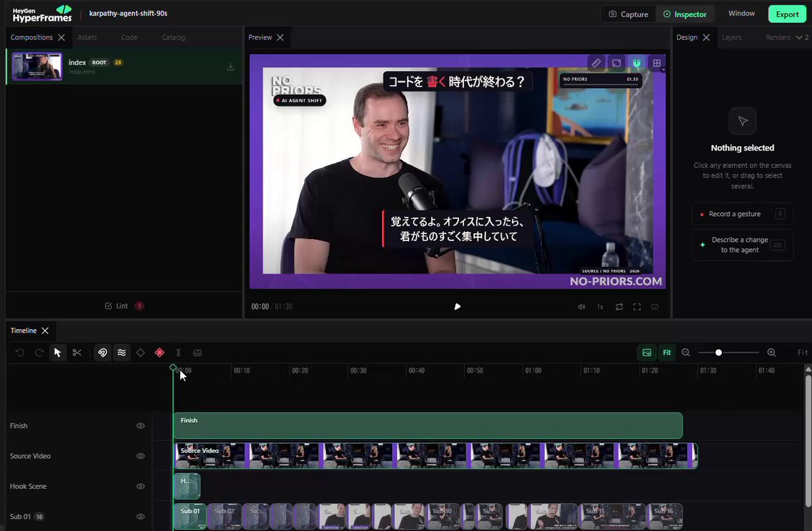The width and height of the screenshot is (812, 531).
Task: Toggle visibility of Hook Scene track
Action: point(140,486)
